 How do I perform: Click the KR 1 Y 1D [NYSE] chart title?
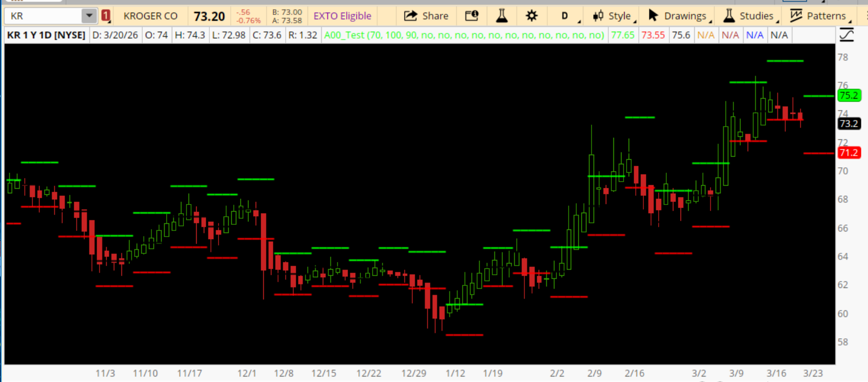(x=46, y=35)
